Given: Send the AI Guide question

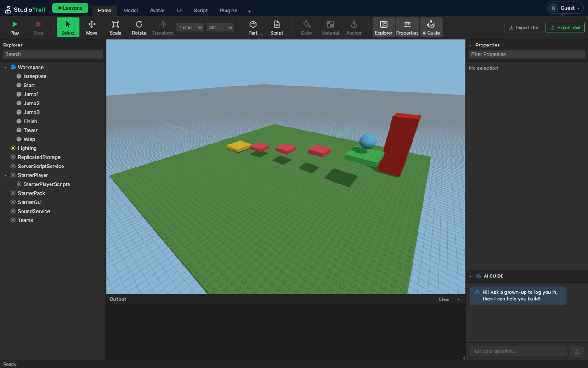Looking at the screenshot, I should point(577,351).
